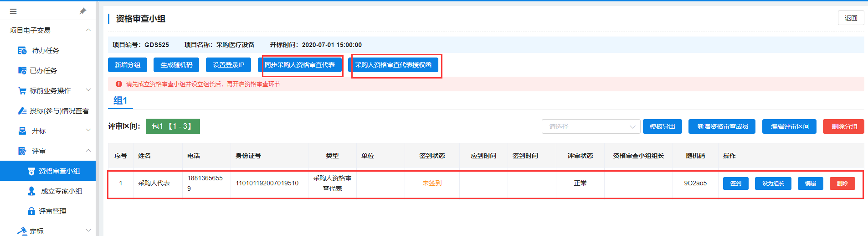Viewport: 868px width, 236px height.
Task: Collapse the 项目电子交易 section
Action: click(88, 31)
